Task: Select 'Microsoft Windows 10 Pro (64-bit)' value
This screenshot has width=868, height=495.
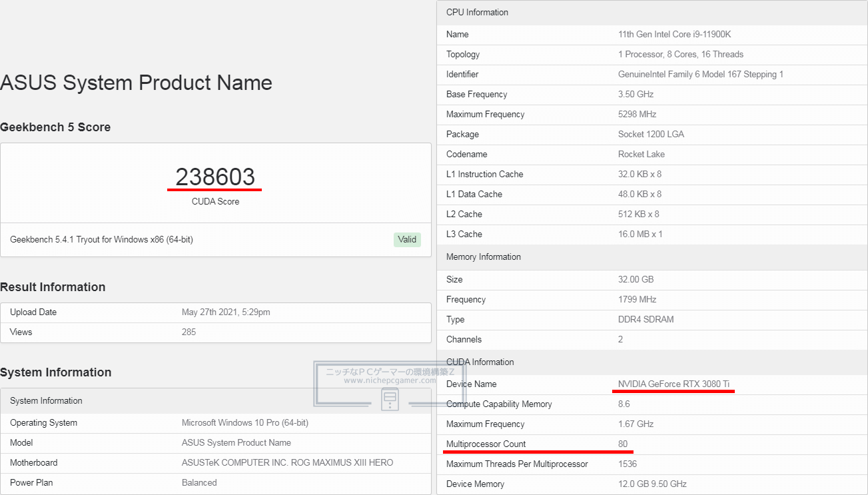Action: click(245, 423)
